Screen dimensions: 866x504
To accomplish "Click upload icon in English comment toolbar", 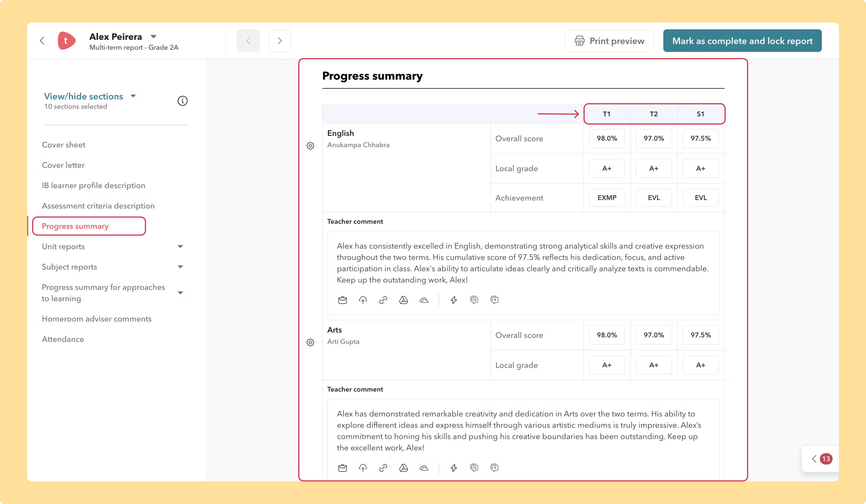I will coord(363,300).
